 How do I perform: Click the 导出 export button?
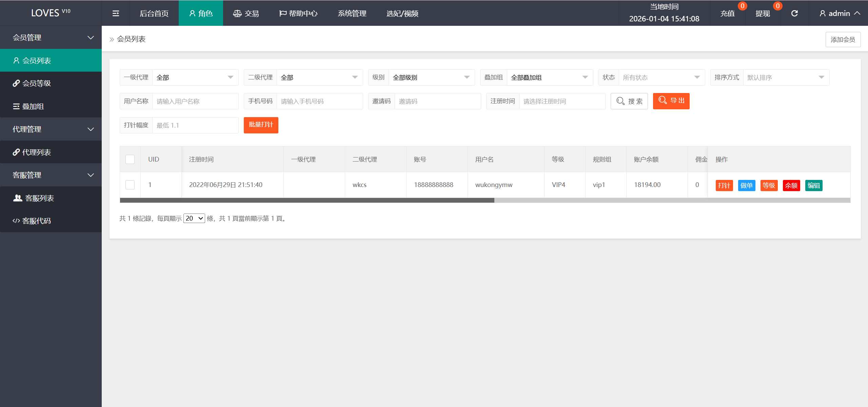(x=671, y=101)
